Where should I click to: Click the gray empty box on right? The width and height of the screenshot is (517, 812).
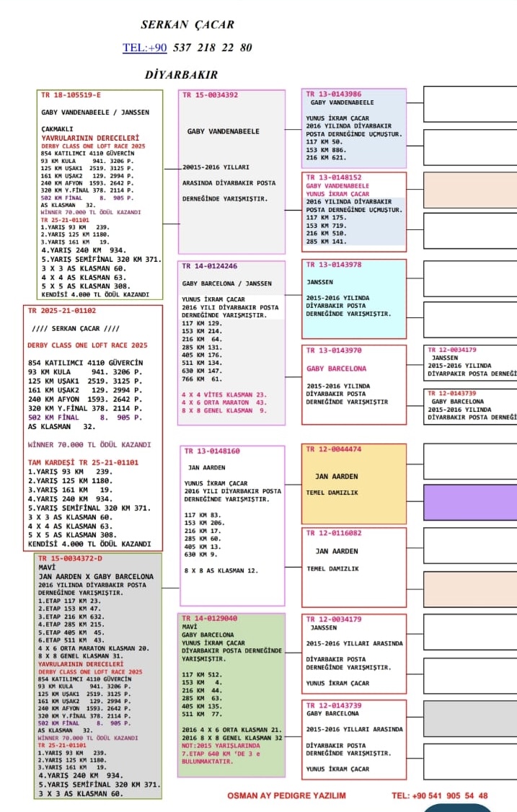point(469,718)
